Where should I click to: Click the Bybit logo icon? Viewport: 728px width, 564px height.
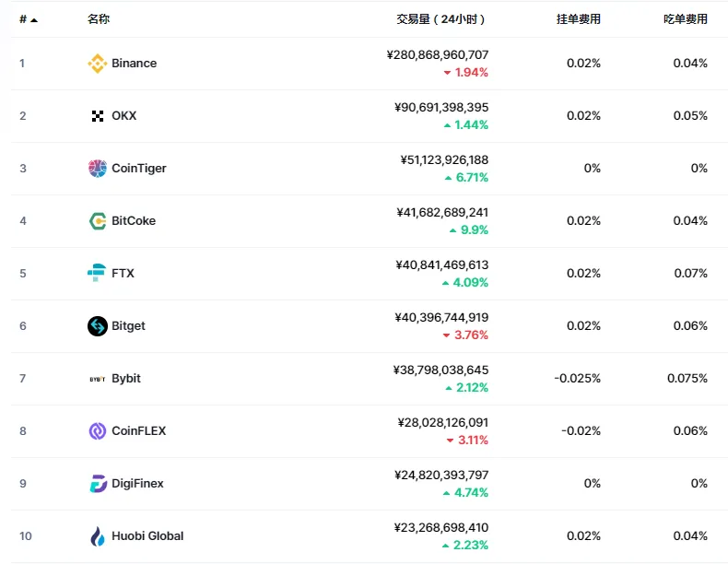coord(98,379)
